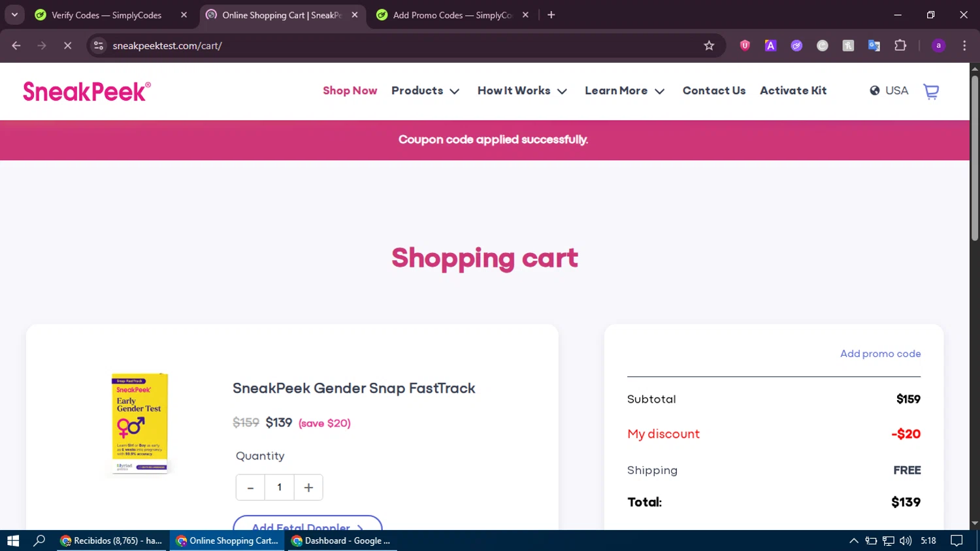This screenshot has width=980, height=551.
Task: Open the tab search dropdown arrow
Action: click(14, 14)
